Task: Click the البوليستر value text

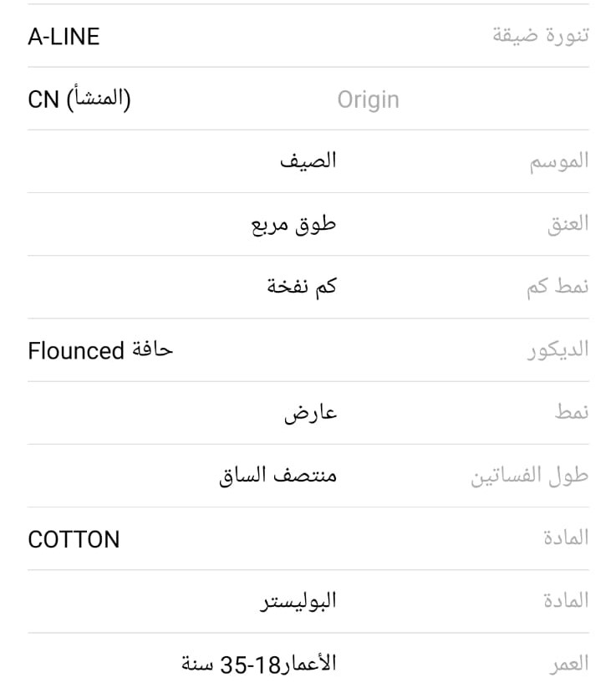Action: 296,601
